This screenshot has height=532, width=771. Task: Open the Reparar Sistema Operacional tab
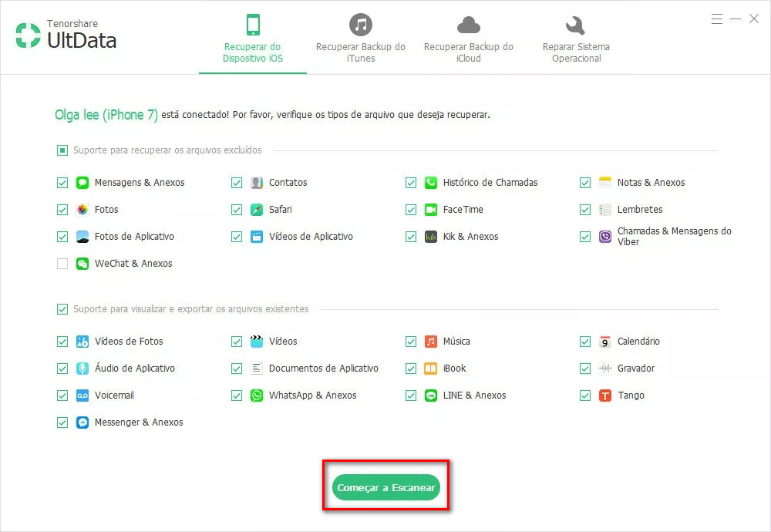[576, 39]
